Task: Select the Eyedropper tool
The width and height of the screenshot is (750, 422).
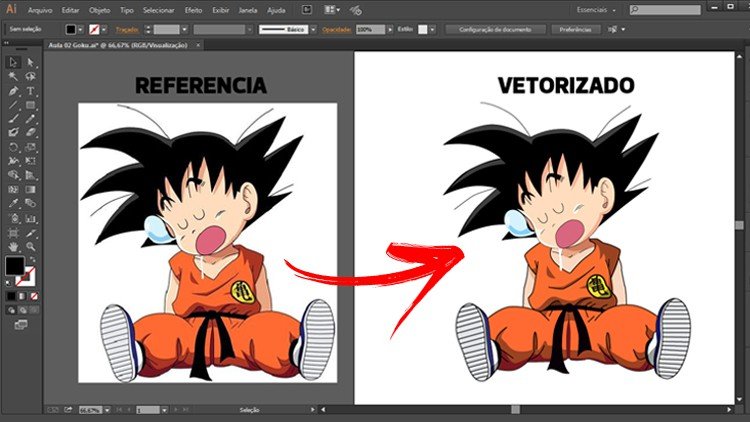Action: [13, 203]
